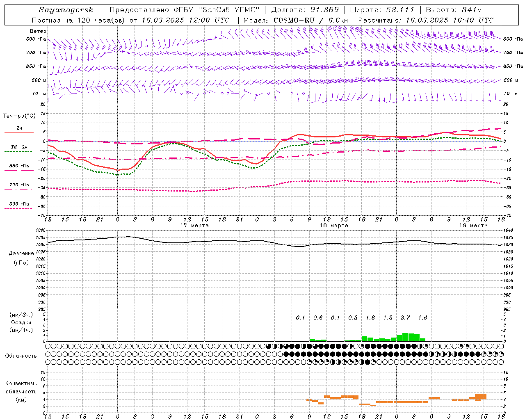Click the COSMO-RU model name
Screen dimensions: 525x420
point(291,20)
